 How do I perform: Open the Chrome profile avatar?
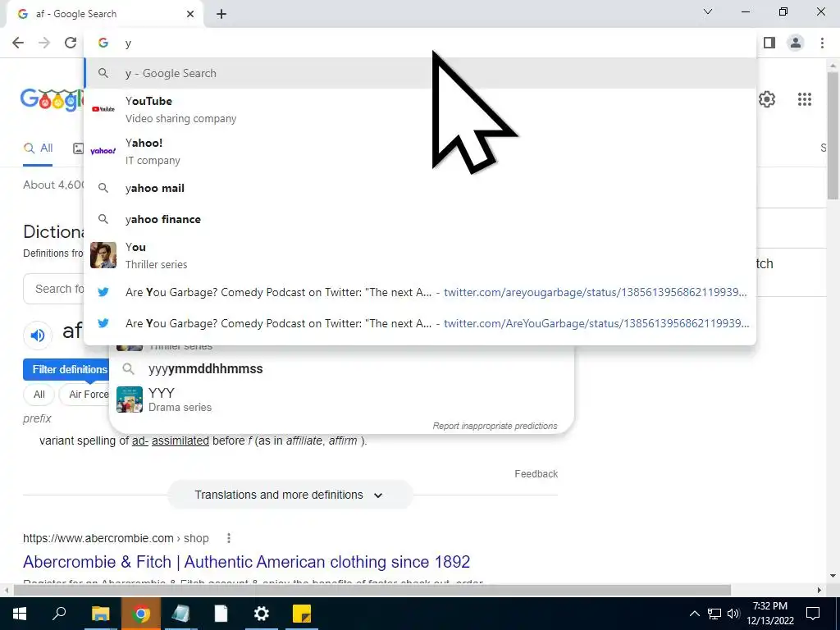tap(796, 43)
